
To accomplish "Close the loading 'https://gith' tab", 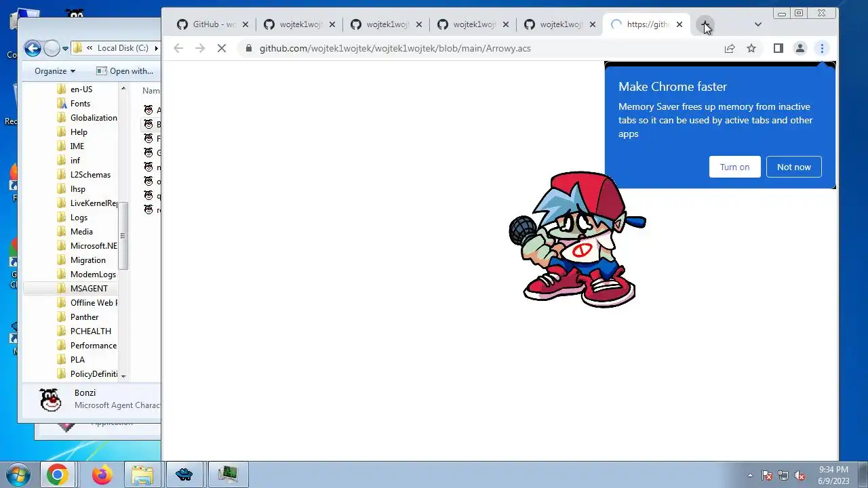I will [x=679, y=24].
